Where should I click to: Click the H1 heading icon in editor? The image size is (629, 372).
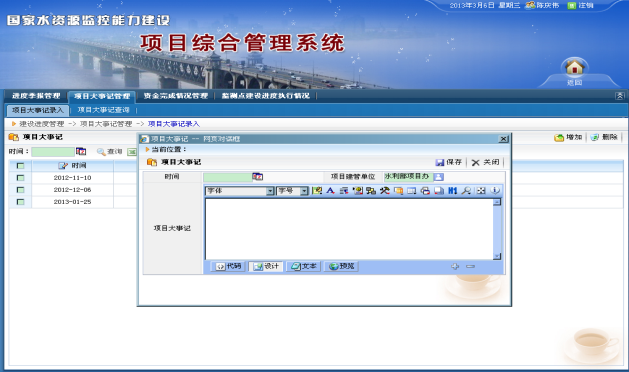pos(452,191)
